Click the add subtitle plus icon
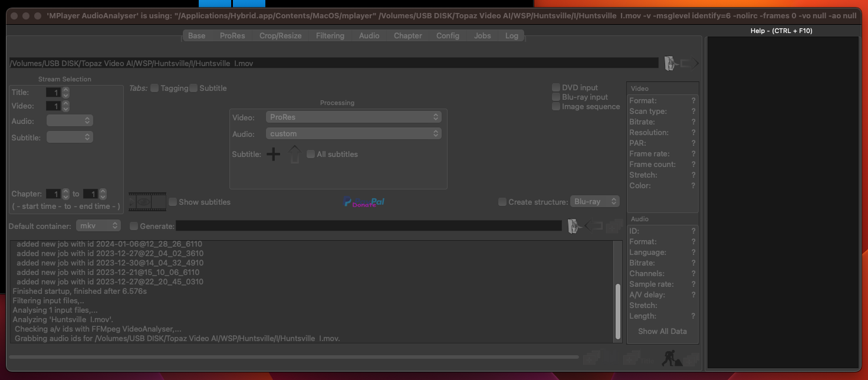Image resolution: width=868 pixels, height=380 pixels. point(273,155)
